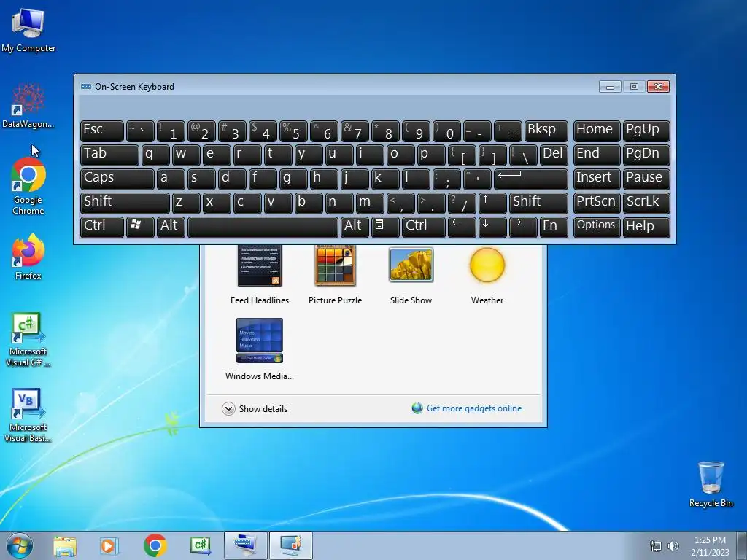Toggle the left Shift key
This screenshot has height=560, width=747.
(125, 203)
